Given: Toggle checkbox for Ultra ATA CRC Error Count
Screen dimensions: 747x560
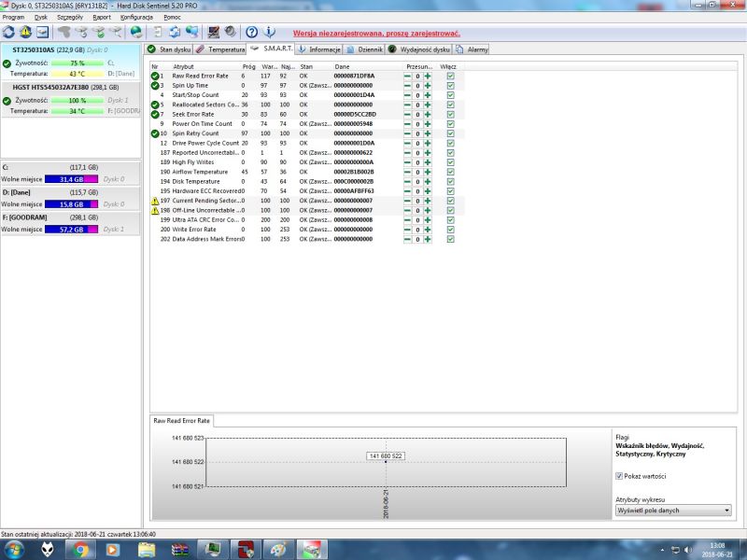Looking at the screenshot, I should tap(450, 220).
